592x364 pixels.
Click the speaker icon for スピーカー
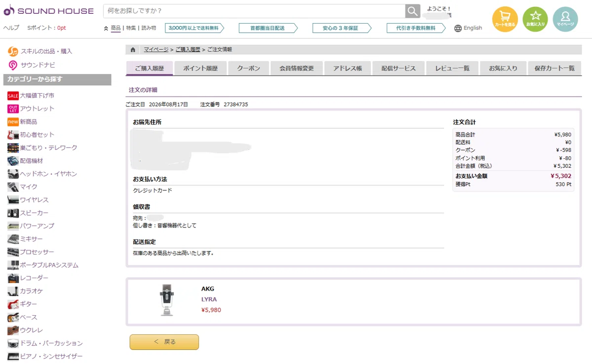pyautogui.click(x=13, y=213)
